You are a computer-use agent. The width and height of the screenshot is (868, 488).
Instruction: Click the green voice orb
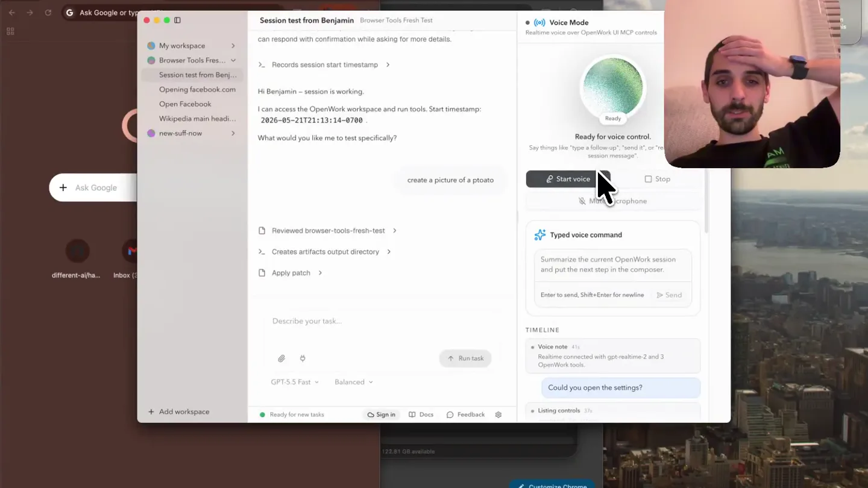pyautogui.click(x=612, y=87)
